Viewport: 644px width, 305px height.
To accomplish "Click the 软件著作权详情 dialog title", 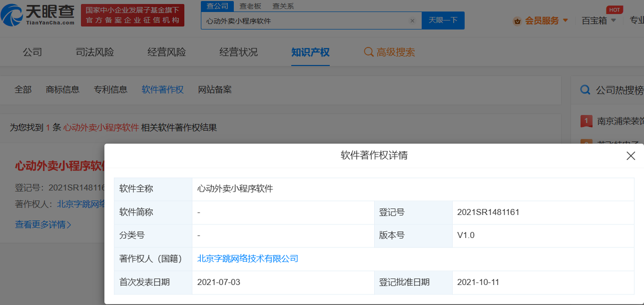I will (x=374, y=155).
